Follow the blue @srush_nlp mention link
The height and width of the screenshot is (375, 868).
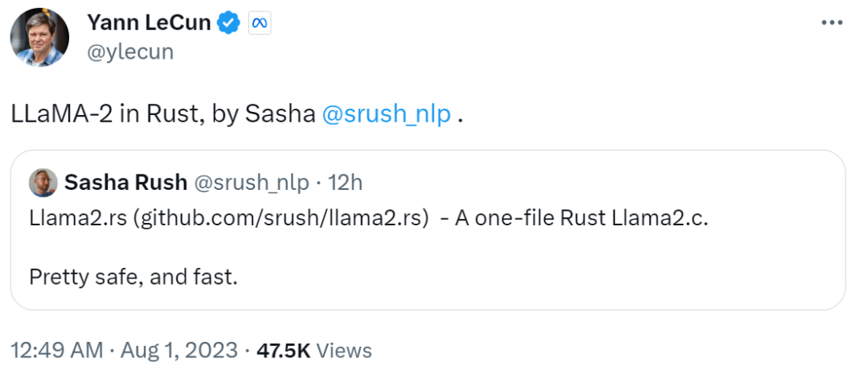point(386,114)
